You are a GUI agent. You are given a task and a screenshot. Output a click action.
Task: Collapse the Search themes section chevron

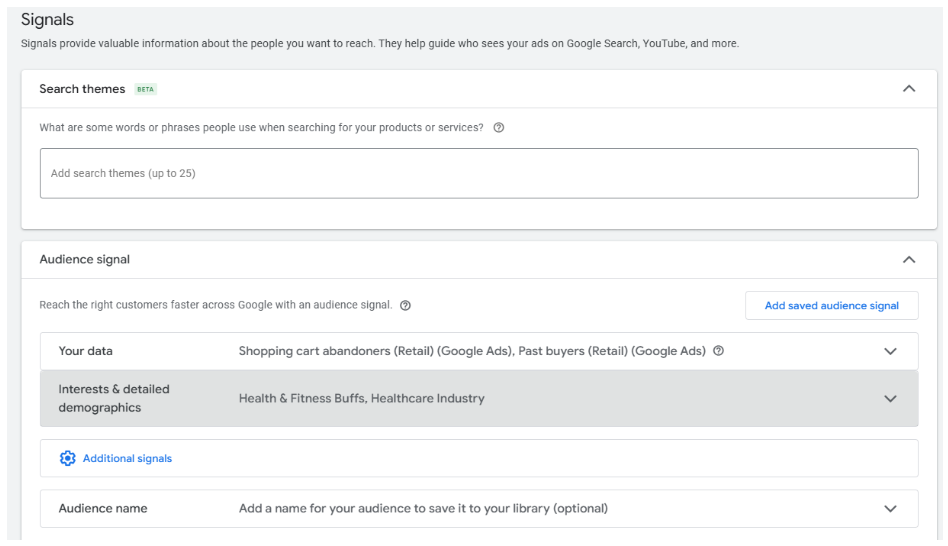pos(909,89)
